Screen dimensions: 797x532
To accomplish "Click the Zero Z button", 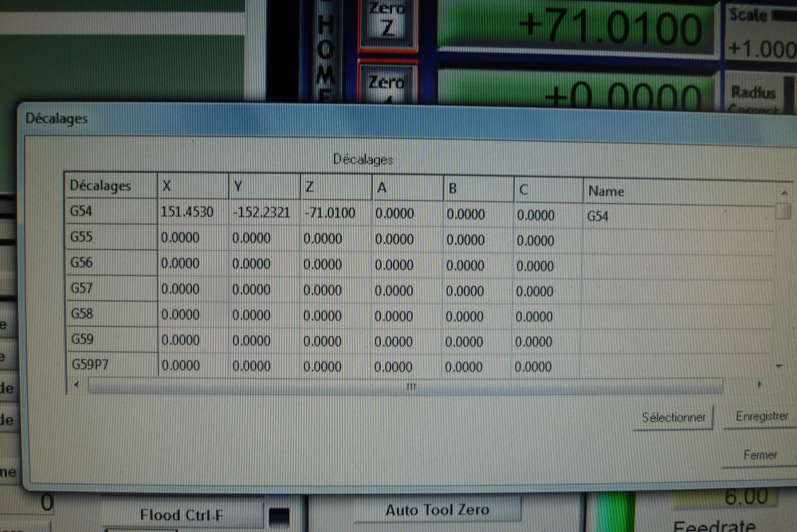I will pos(387,22).
